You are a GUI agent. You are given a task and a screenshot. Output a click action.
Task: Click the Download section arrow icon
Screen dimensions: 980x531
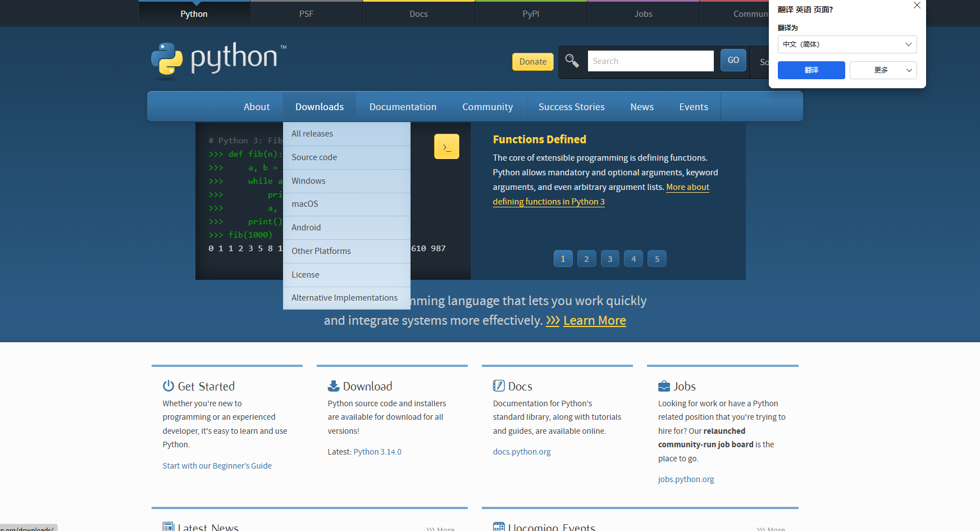[334, 386]
